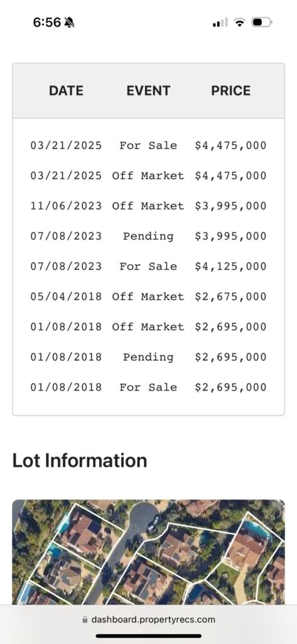The image size is (297, 644).
Task: Tap the 6:56 clock in status bar
Action: click(x=46, y=22)
